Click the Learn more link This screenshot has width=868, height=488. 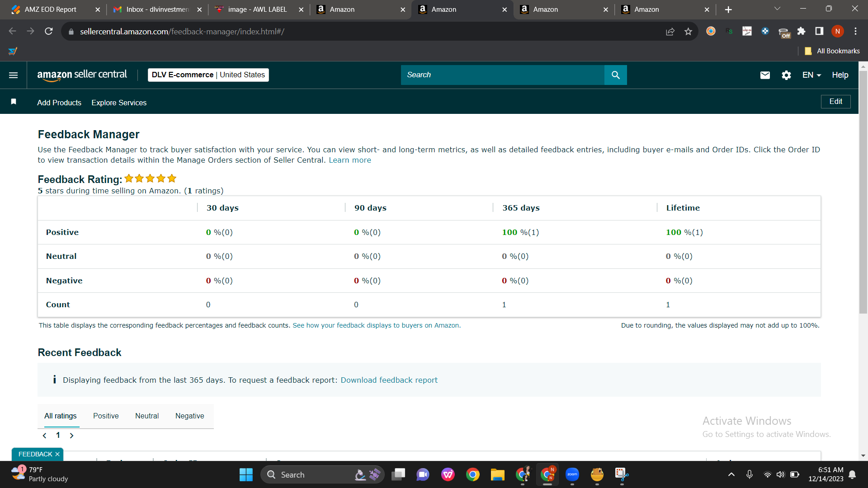tap(350, 160)
